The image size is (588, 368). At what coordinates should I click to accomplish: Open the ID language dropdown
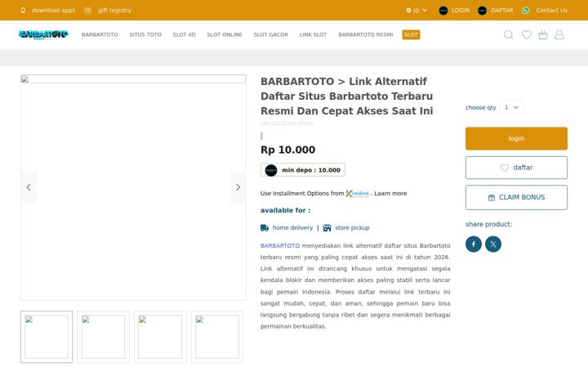pos(416,11)
